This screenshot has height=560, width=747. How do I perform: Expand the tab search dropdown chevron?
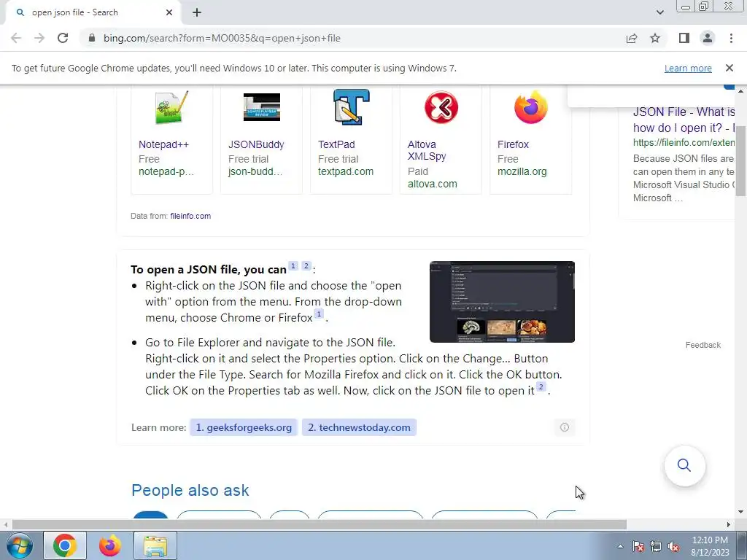[659, 13]
